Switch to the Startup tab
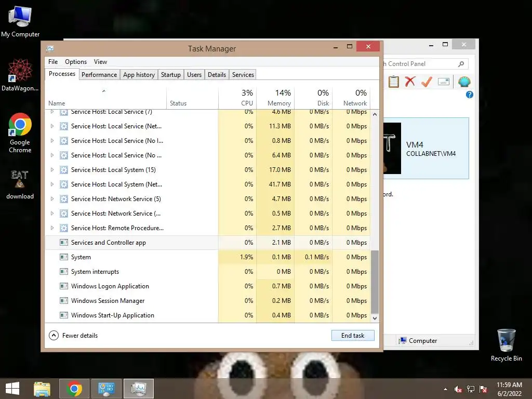Viewport: 532px width, 399px height. (x=170, y=75)
